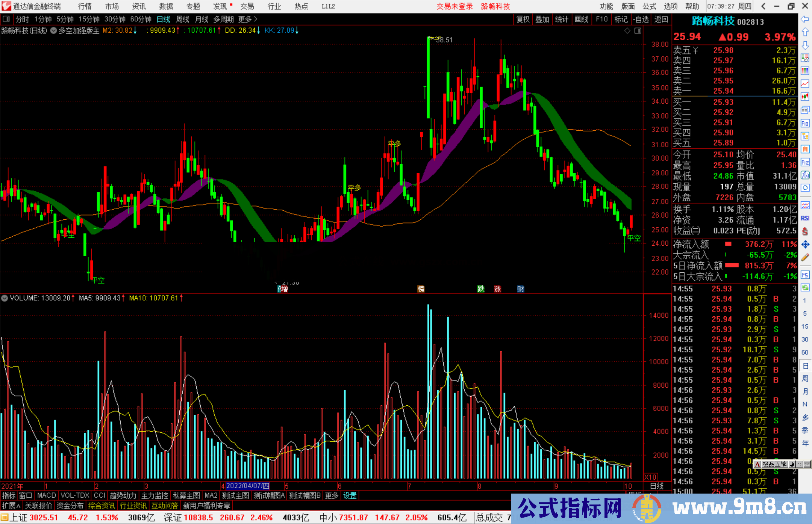Click the 交易未登录 login link
The width and height of the screenshot is (812, 524).
coord(454,6)
